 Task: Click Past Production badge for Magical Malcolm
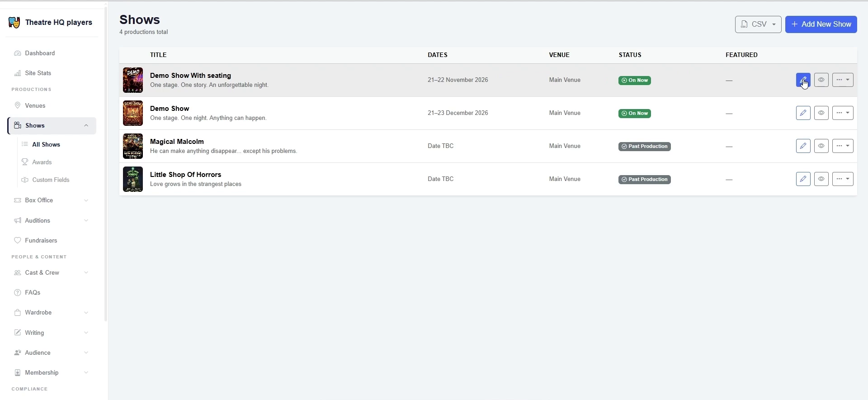644,147
